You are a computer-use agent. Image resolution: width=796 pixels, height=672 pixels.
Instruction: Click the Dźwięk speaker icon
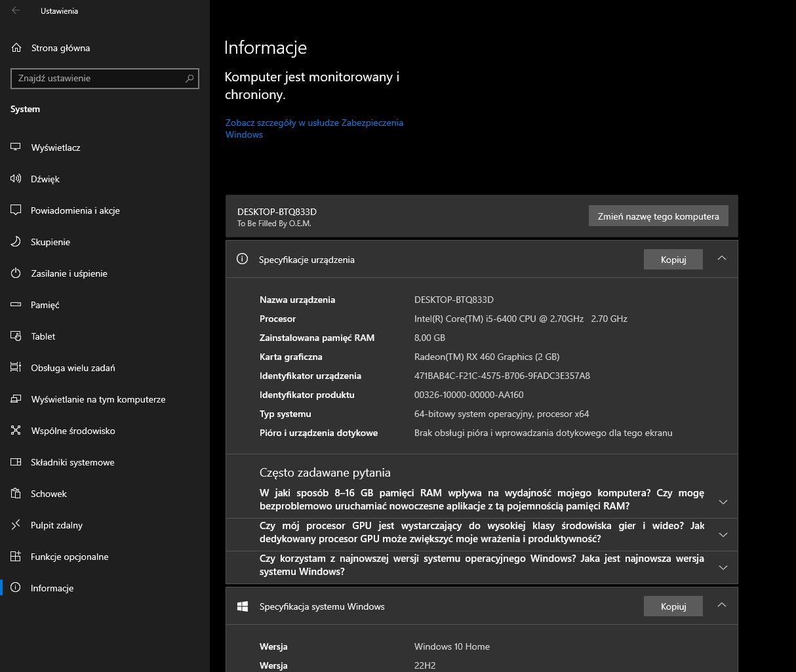[16, 179]
